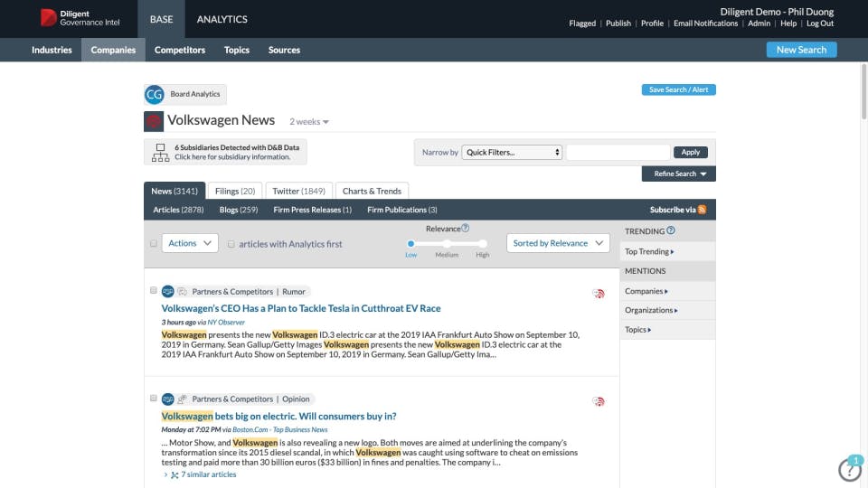Click the CG Board Analytics badge icon
The image size is (868, 488).
point(155,95)
